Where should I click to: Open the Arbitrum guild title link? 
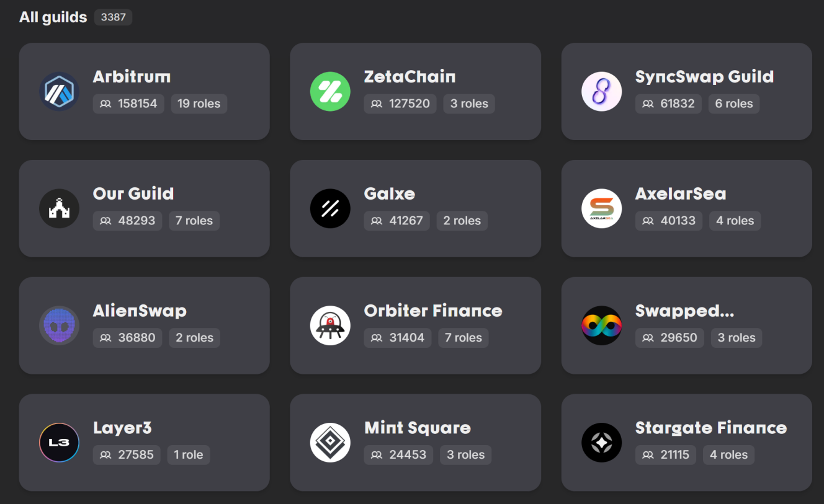[x=132, y=77]
